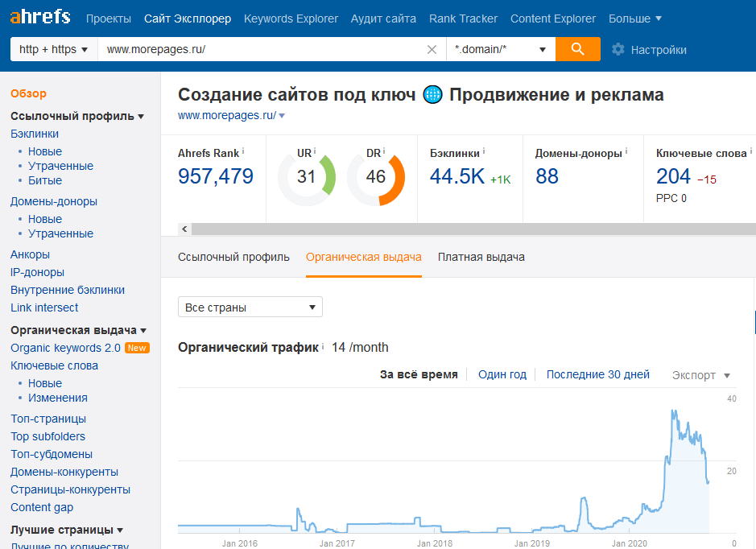Select the Последние 30 дней time range

coord(598,374)
